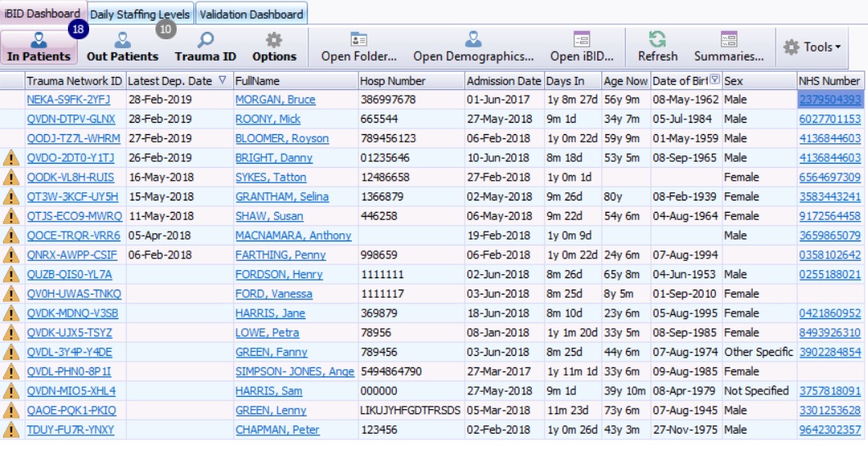This screenshot has width=868, height=450.
Task: Switch to Daily Staffing Levels tab
Action: [140, 14]
